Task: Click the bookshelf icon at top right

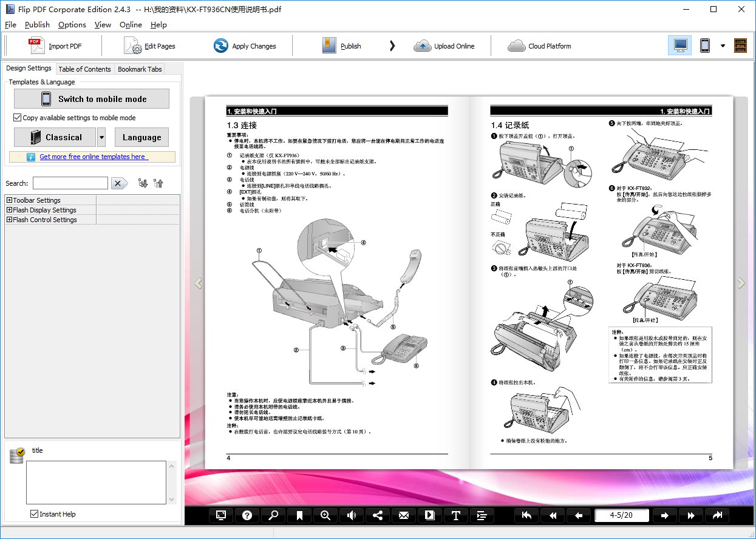Action: click(740, 46)
